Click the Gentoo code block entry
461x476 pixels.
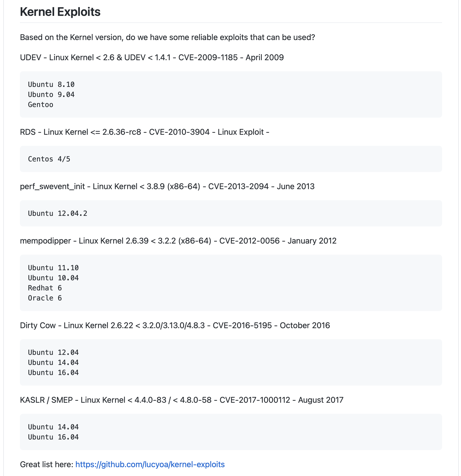pyautogui.click(x=41, y=105)
